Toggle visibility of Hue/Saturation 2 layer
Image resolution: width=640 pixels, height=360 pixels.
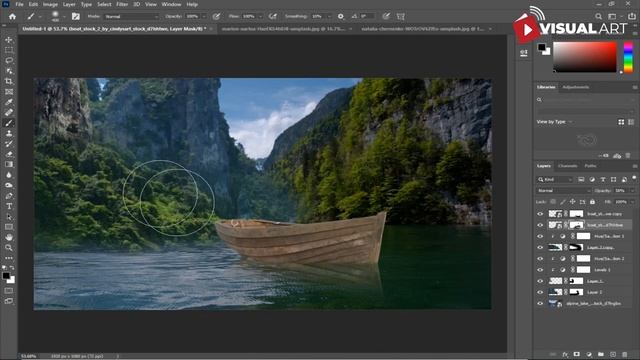[540, 259]
